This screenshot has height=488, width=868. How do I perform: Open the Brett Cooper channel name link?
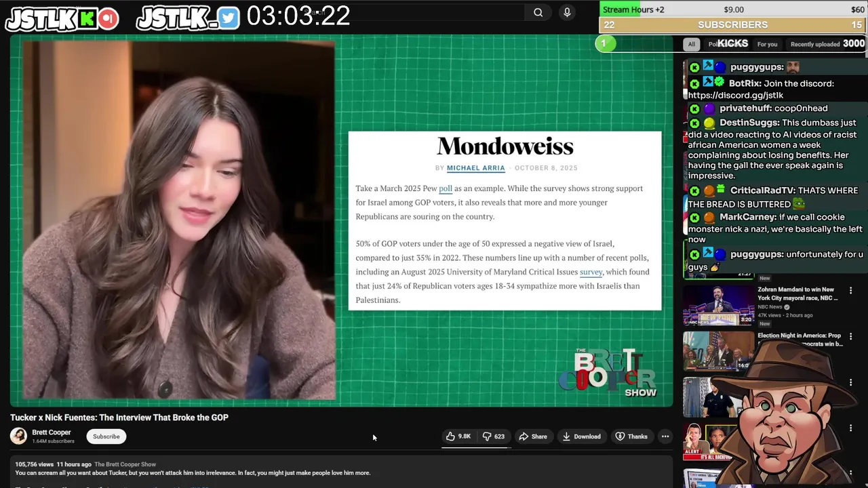(52, 432)
